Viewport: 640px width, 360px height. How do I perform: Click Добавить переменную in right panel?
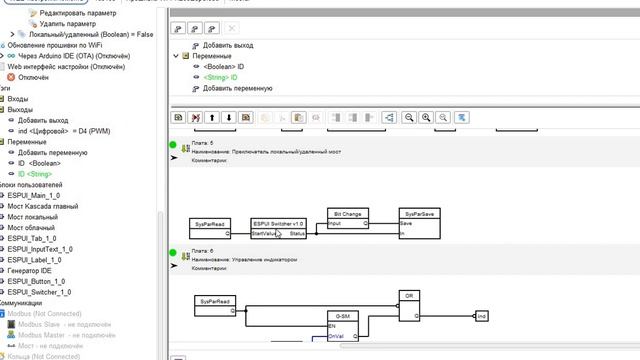pyautogui.click(x=238, y=88)
